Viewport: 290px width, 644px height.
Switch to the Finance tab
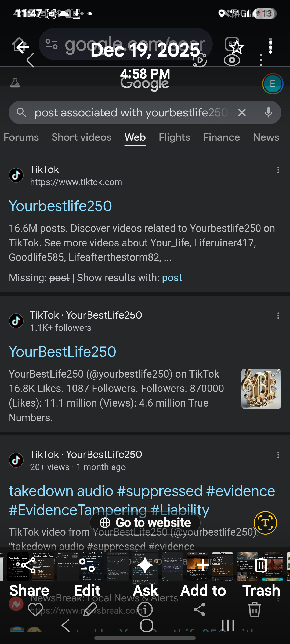point(222,137)
